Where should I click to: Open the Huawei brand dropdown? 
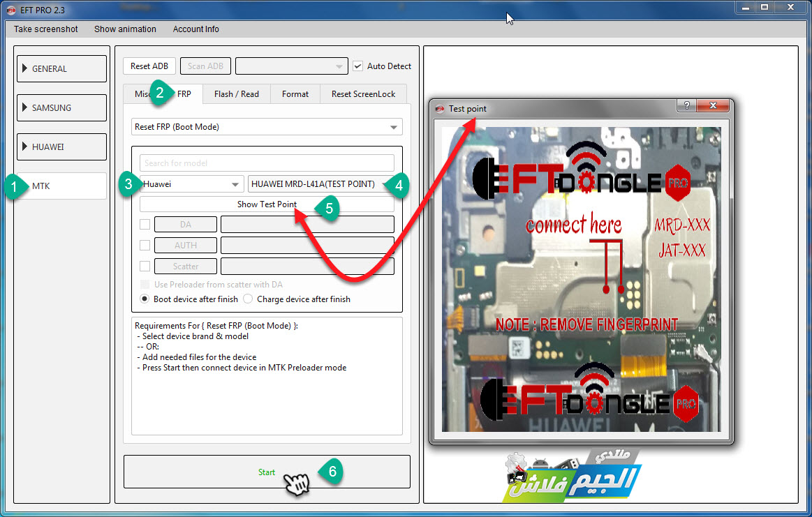pyautogui.click(x=191, y=183)
